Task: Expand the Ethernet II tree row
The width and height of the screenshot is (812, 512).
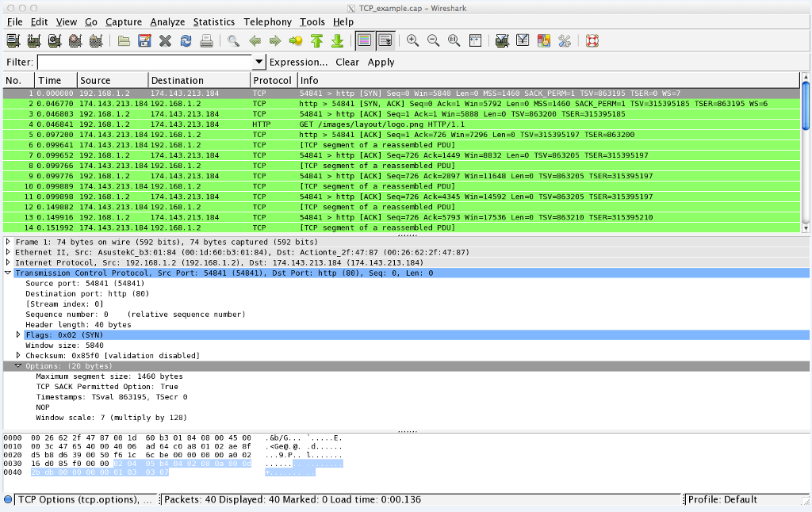Action: pyautogui.click(x=9, y=252)
